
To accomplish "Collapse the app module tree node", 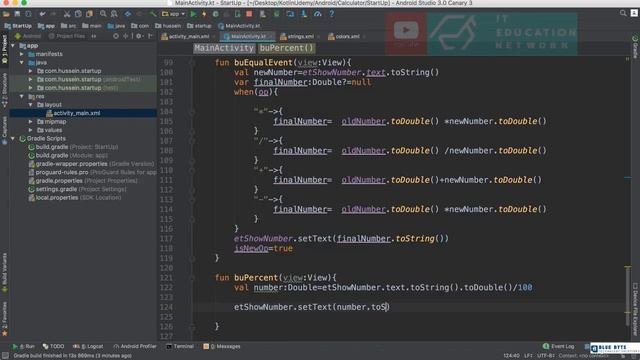I will pos(13,46).
